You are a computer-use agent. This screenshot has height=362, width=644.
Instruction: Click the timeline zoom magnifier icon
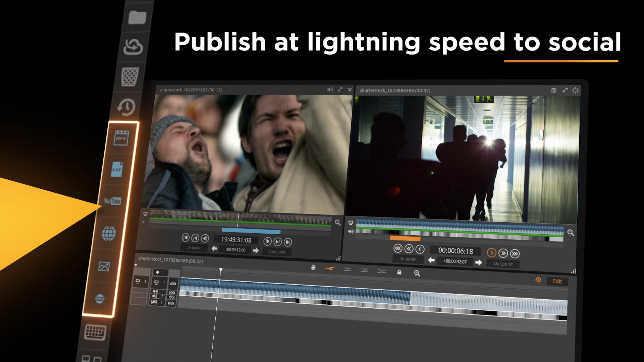[417, 273]
